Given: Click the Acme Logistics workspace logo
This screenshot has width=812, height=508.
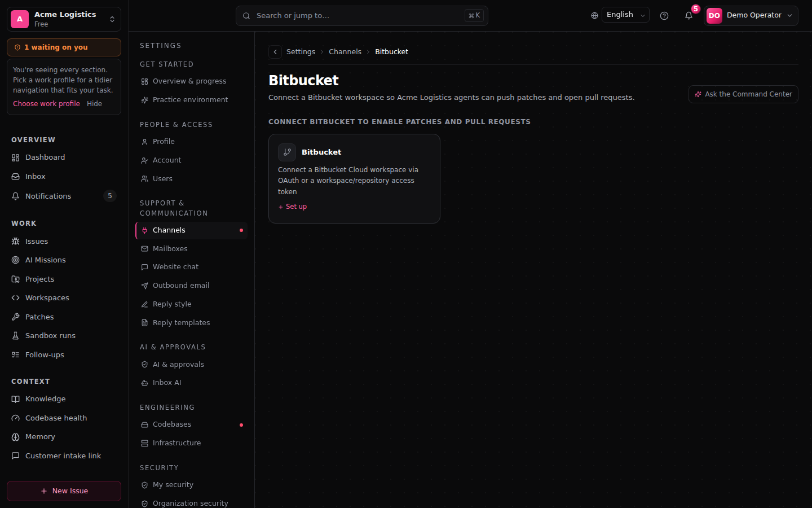Looking at the screenshot, I should [x=20, y=19].
